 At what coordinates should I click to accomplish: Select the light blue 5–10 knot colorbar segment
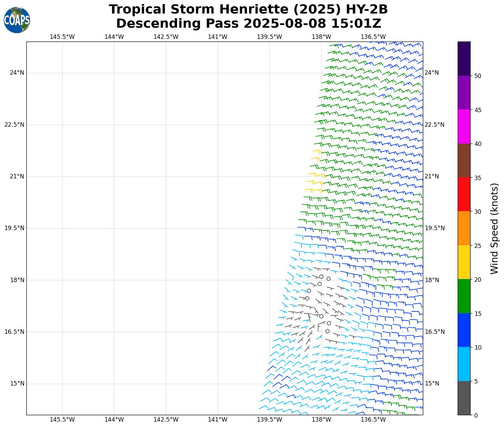point(464,364)
